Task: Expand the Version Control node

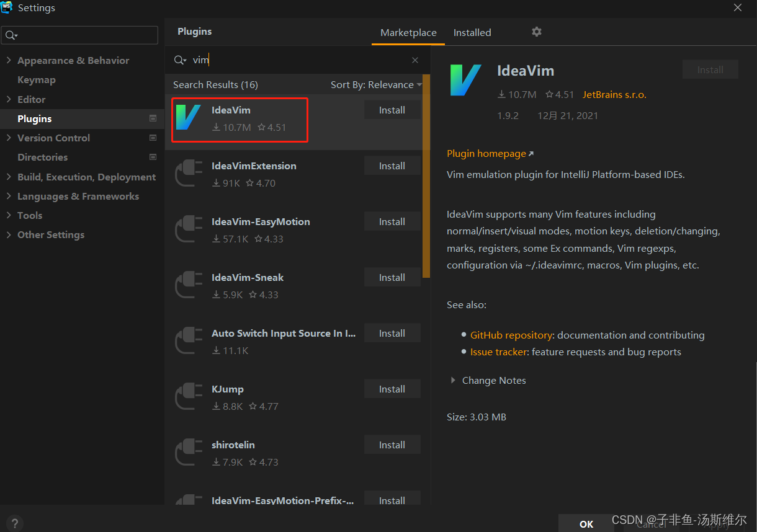Action: [9, 138]
